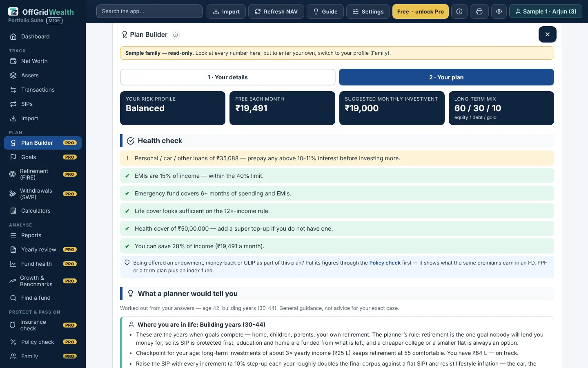Image resolution: width=588 pixels, height=368 pixels.
Task: Click the top toolbar Import button
Action: pyautogui.click(x=226, y=11)
